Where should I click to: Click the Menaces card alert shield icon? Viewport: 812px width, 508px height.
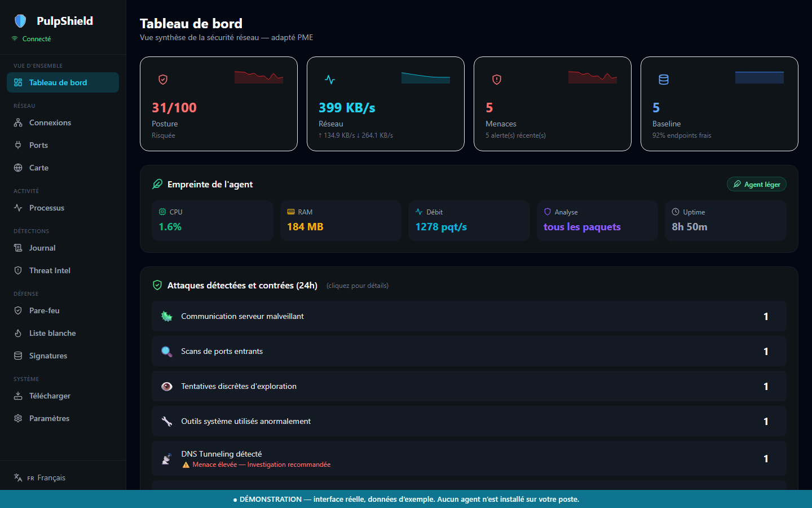coord(497,80)
